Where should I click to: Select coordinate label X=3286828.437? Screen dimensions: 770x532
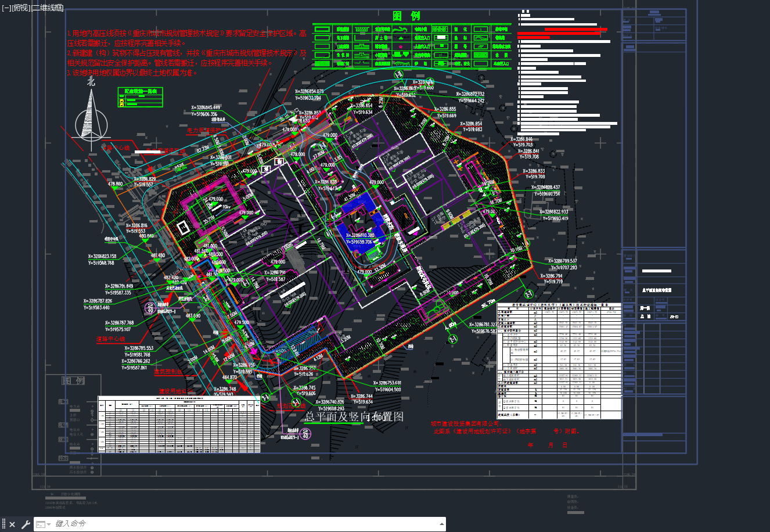tap(546, 188)
